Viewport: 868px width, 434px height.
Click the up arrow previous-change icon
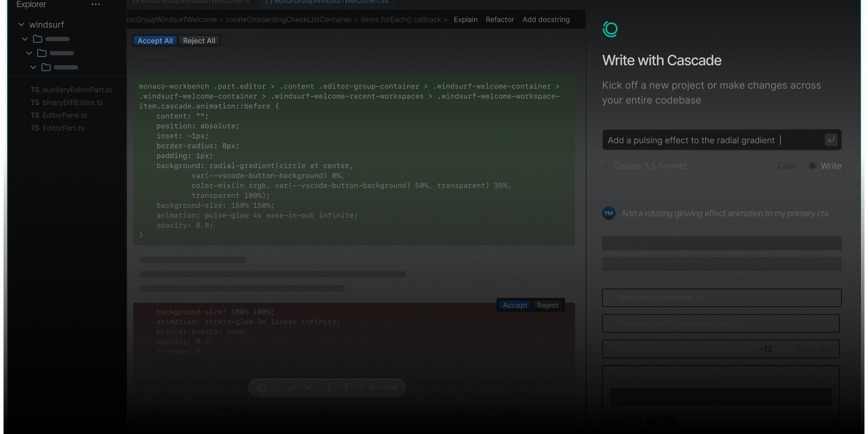[346, 388]
